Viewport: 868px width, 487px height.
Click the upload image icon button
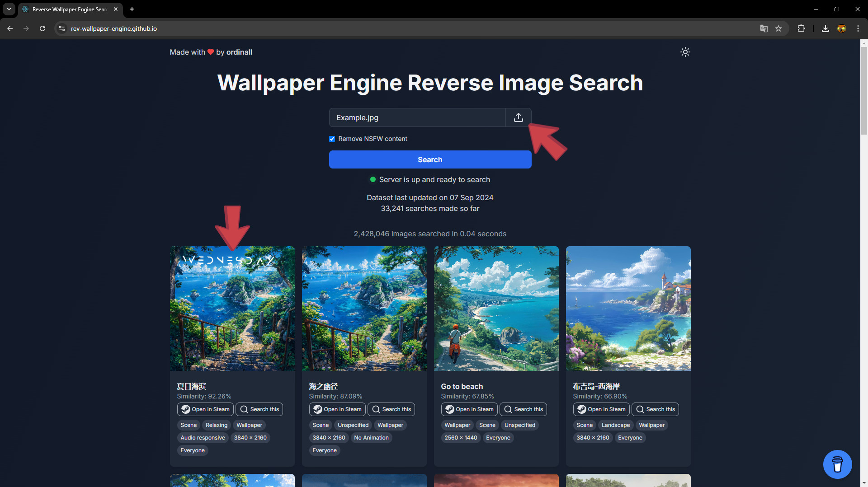pyautogui.click(x=518, y=117)
